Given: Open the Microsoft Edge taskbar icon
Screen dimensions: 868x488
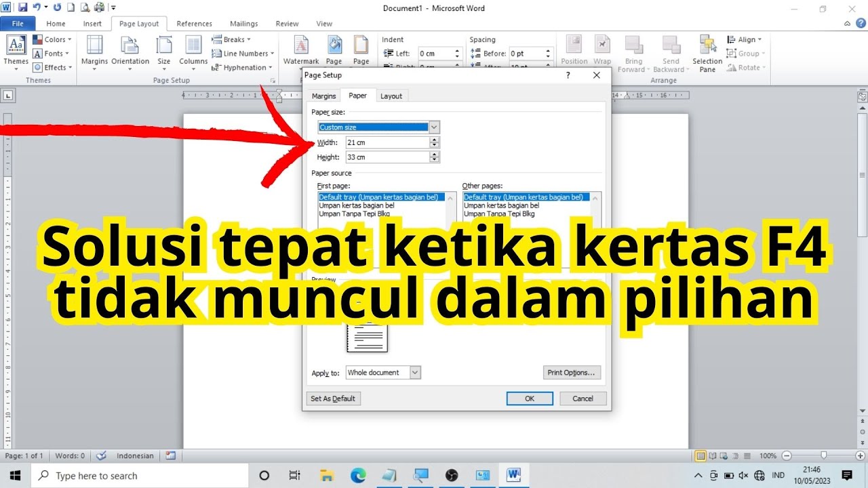Looking at the screenshot, I should tap(357, 475).
